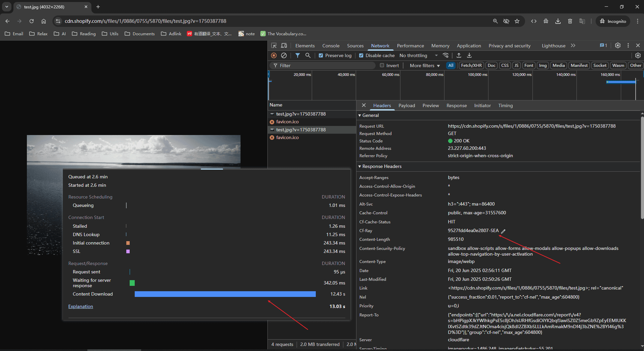
Task: Expand the More filters dropdown
Action: click(425, 66)
